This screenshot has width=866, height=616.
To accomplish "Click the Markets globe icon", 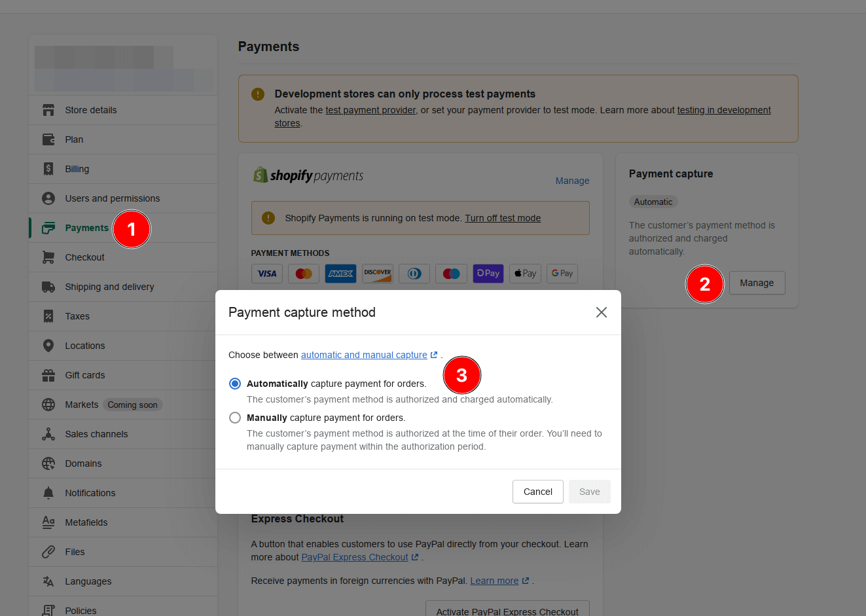I will [x=48, y=405].
